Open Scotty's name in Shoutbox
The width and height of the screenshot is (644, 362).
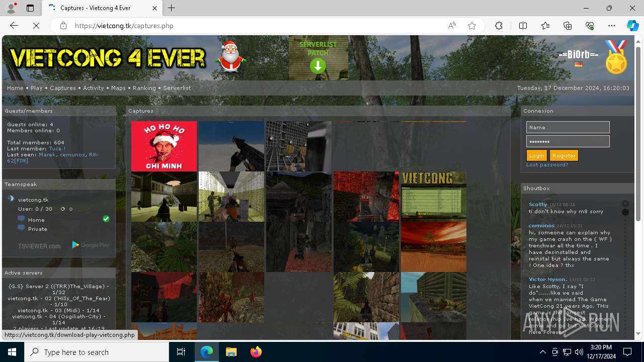pyautogui.click(x=538, y=205)
